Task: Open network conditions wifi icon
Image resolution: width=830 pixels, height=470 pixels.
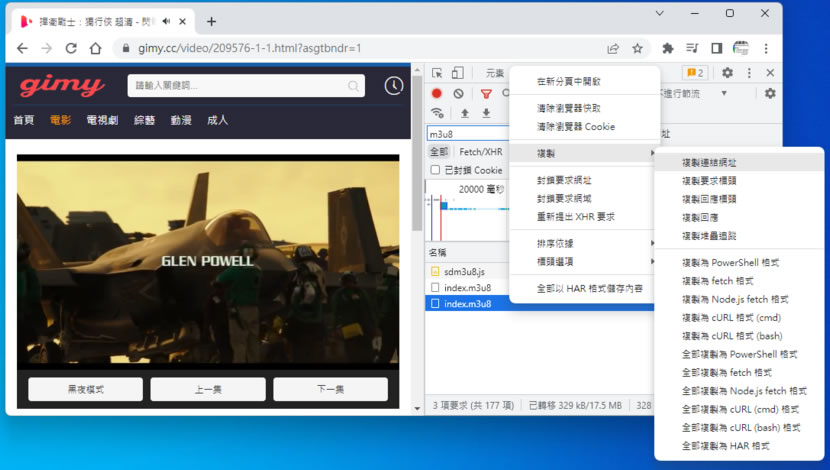Action: pos(437,113)
